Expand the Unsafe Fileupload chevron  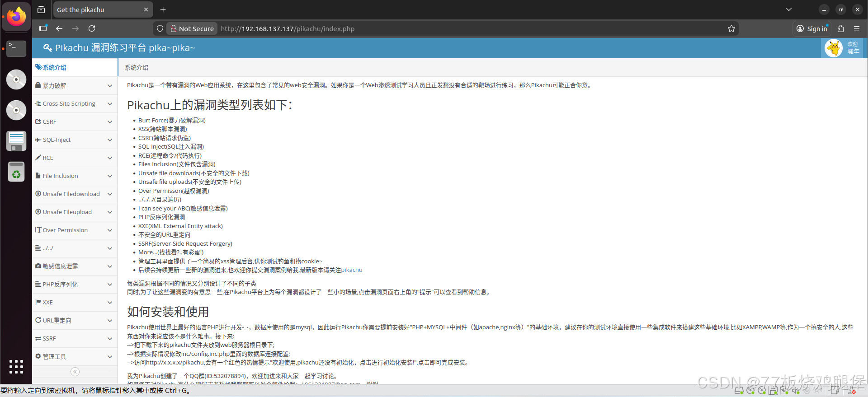(x=109, y=212)
